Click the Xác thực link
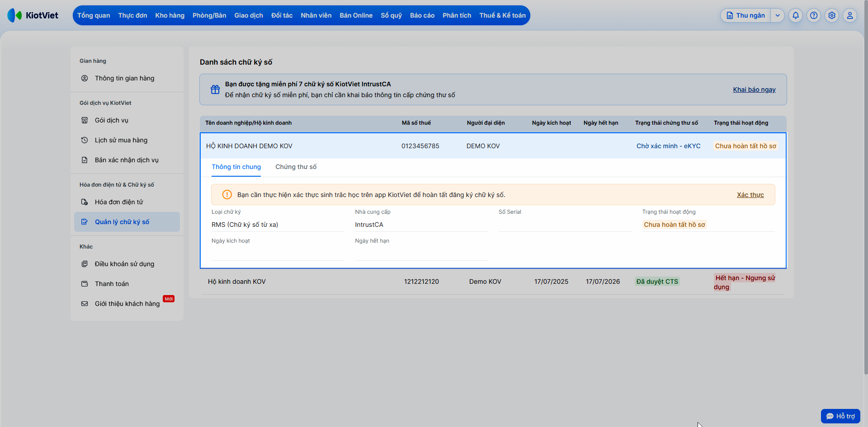This screenshot has width=868, height=427. pyautogui.click(x=750, y=195)
